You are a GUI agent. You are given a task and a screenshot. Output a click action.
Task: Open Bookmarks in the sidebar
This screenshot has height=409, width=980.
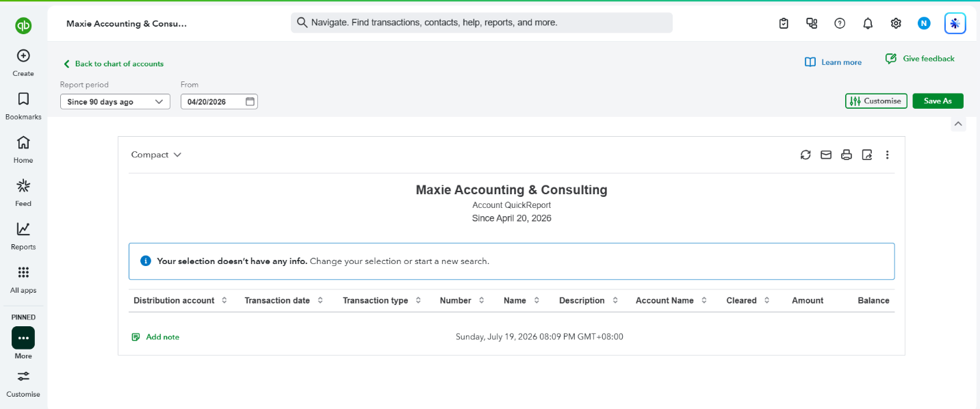point(23,106)
